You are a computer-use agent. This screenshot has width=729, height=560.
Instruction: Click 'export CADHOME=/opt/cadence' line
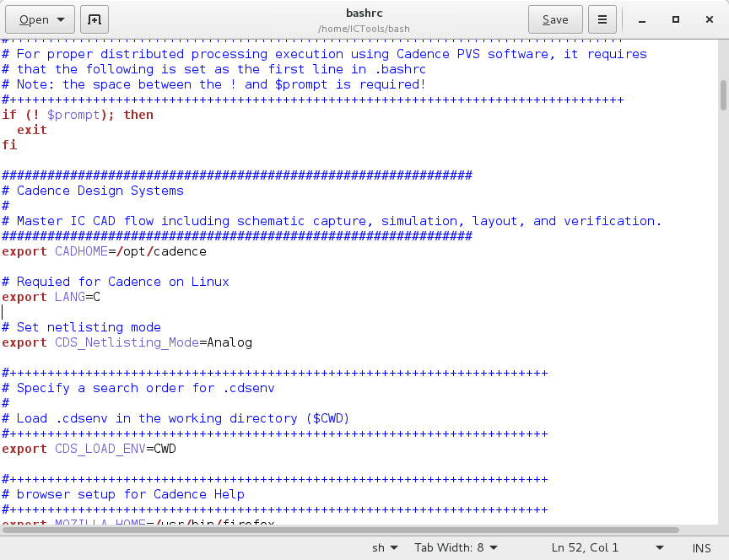pos(104,251)
